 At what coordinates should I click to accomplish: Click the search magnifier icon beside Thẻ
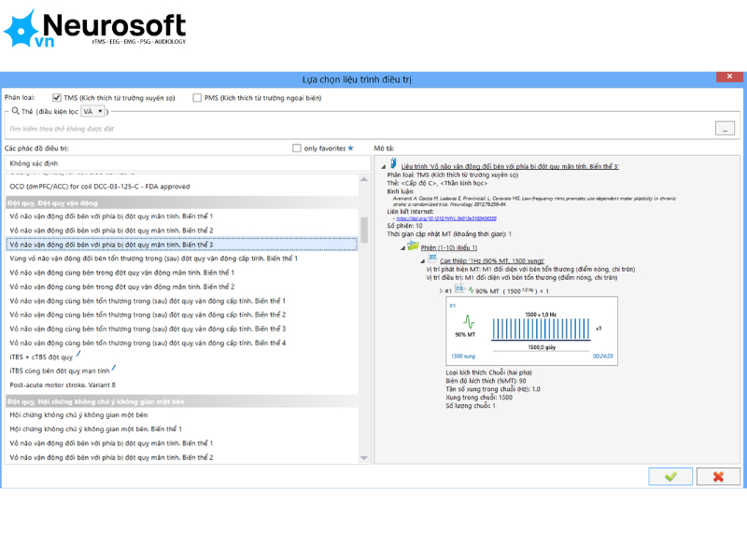[16, 111]
